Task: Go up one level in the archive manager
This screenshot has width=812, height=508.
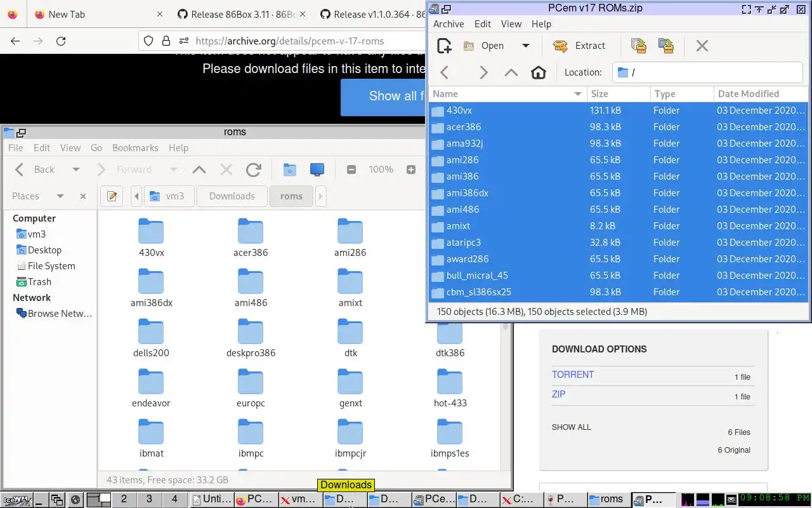Action: (511, 72)
